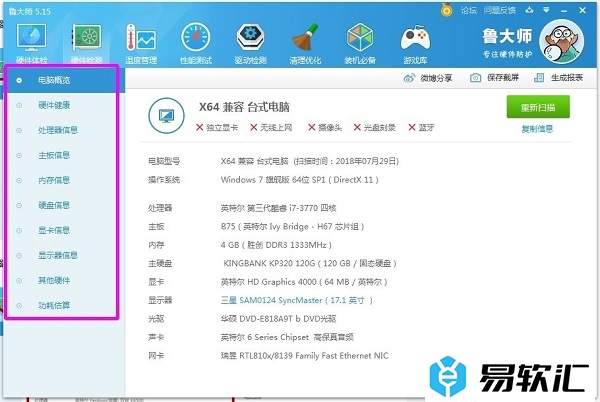The height and width of the screenshot is (402, 600).
Task: Select 主板信息 in the sidebar
Action: [62, 155]
